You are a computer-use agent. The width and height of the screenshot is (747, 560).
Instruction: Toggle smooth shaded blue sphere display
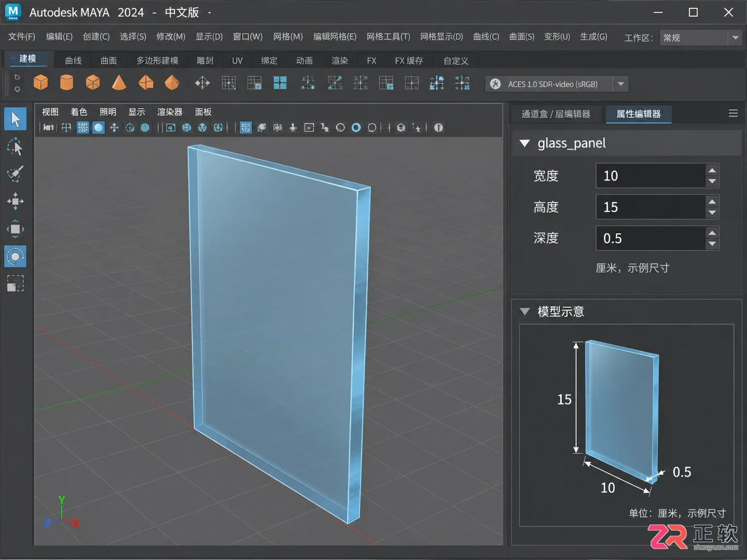[x=99, y=128]
